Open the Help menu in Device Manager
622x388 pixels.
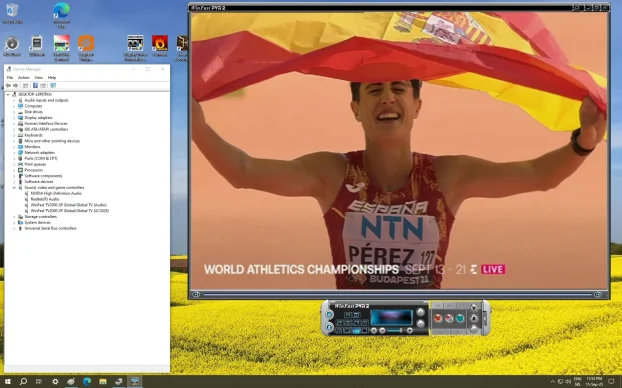coord(52,78)
